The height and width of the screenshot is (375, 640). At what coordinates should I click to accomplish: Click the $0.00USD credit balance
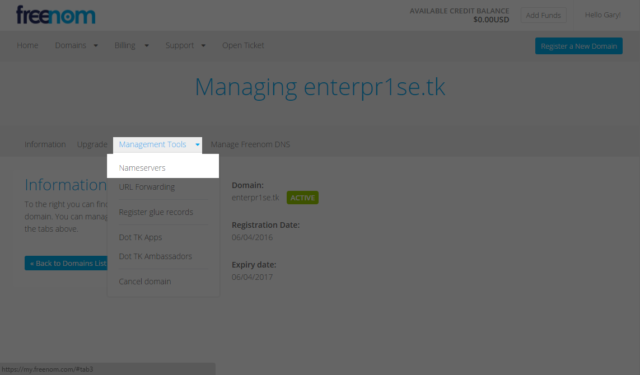(491, 20)
